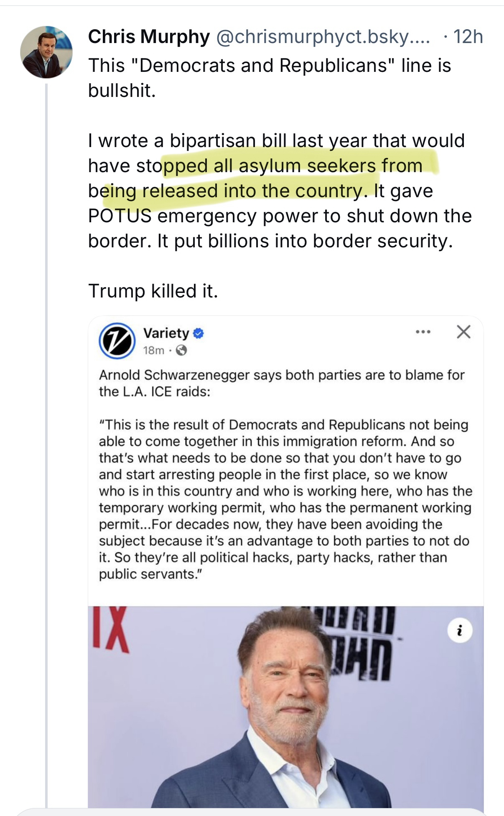The height and width of the screenshot is (816, 504).
Task: Click Variety's blue verified badge
Action: point(199,333)
